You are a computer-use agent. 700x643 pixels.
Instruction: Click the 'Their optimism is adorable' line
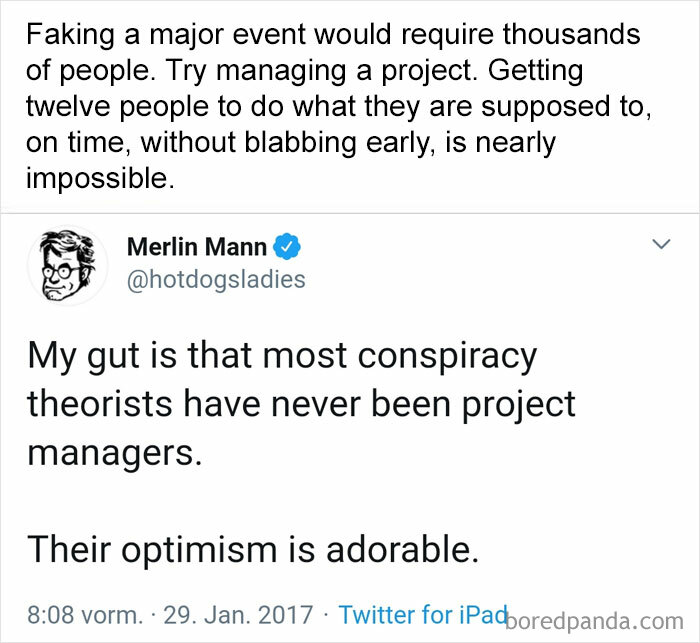pyautogui.click(x=253, y=549)
